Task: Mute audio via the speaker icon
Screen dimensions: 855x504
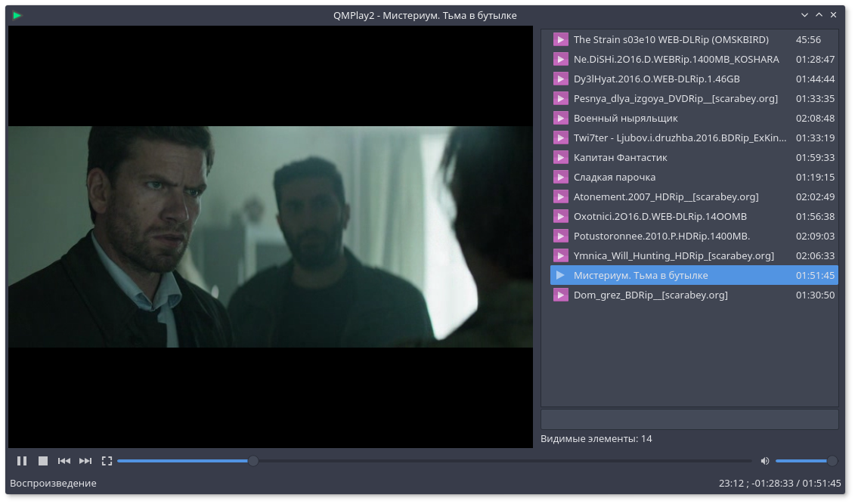Action: (765, 461)
